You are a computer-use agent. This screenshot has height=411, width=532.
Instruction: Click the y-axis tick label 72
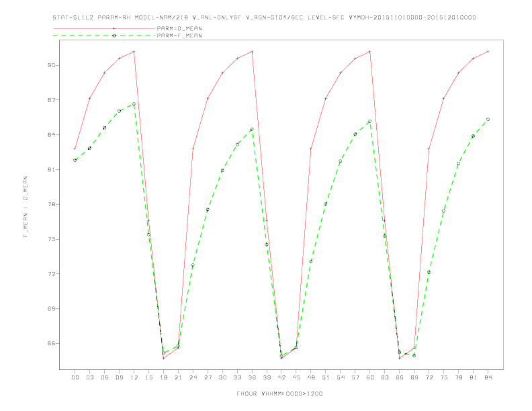tap(51, 273)
